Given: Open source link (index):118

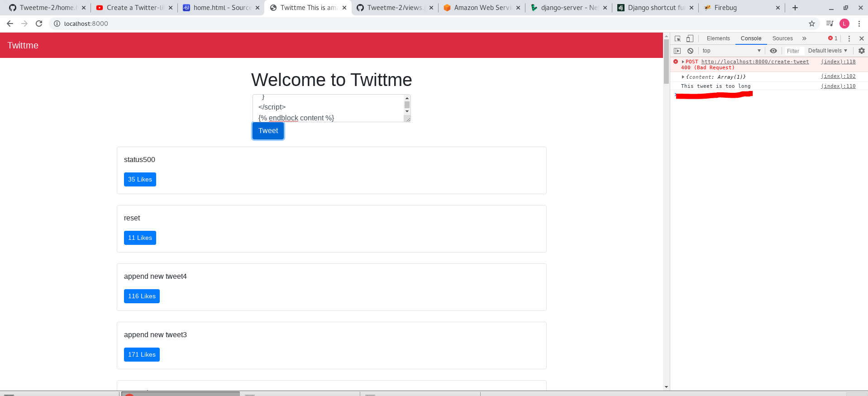Looking at the screenshot, I should point(838,62).
